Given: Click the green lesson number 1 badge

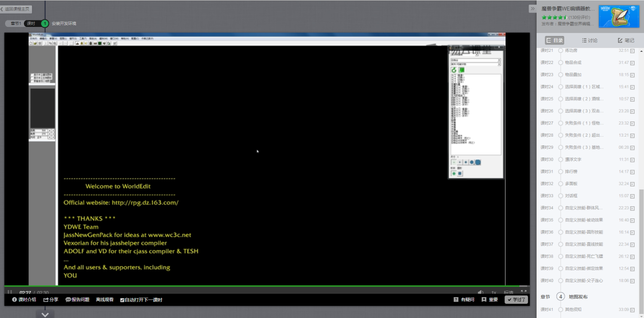Looking at the screenshot, I should 45,23.
